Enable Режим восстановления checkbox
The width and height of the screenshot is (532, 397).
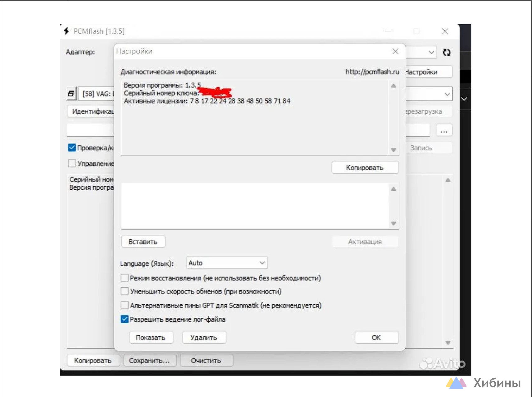(x=124, y=278)
